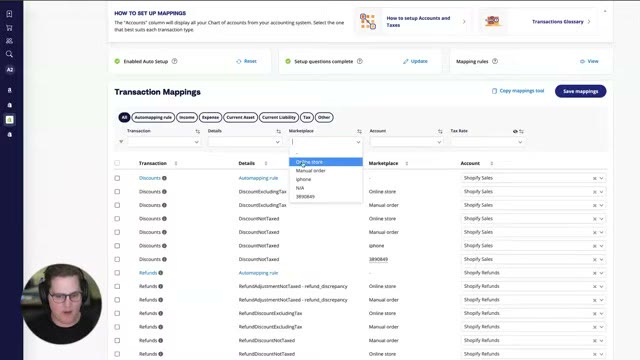Sort the table by Account column
This screenshot has height=360, width=640.
tap(491, 163)
